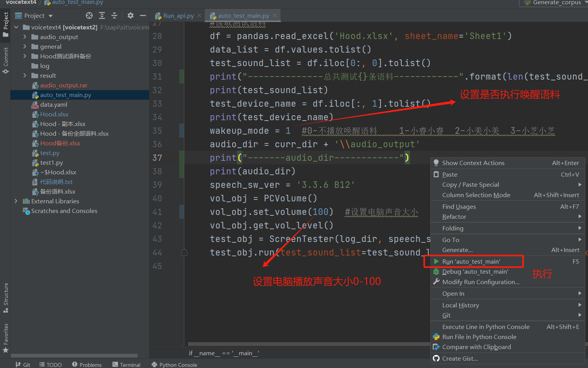Debug 'auto_test_main' from context menu
Image resolution: width=588 pixels, height=368 pixels.
(508, 271)
